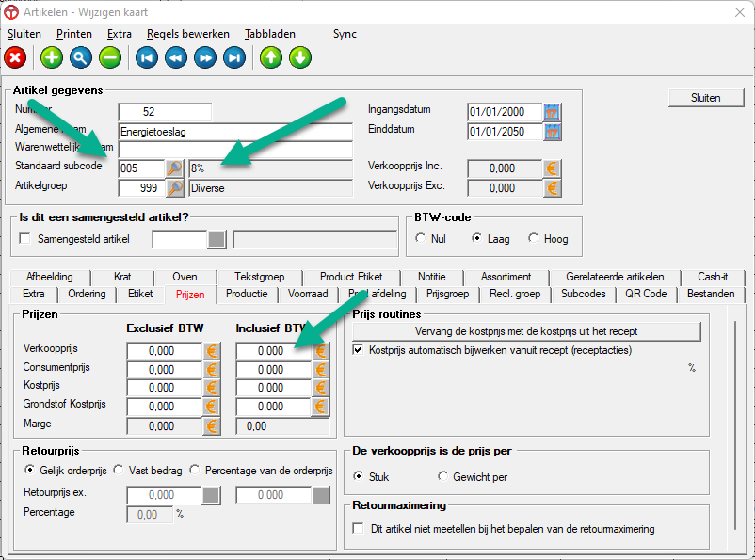
Task: Select the Hoog BTW-code option
Action: pos(533,238)
